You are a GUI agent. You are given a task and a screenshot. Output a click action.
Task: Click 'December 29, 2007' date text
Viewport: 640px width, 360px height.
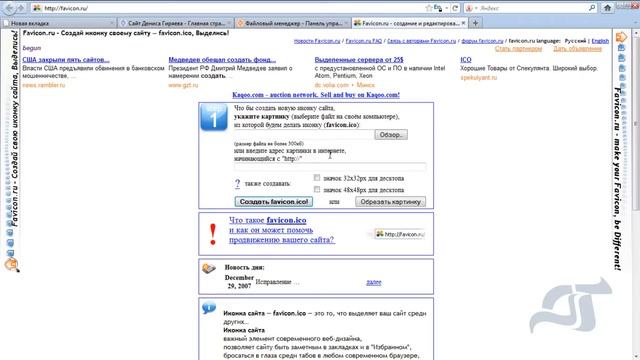coord(239,282)
